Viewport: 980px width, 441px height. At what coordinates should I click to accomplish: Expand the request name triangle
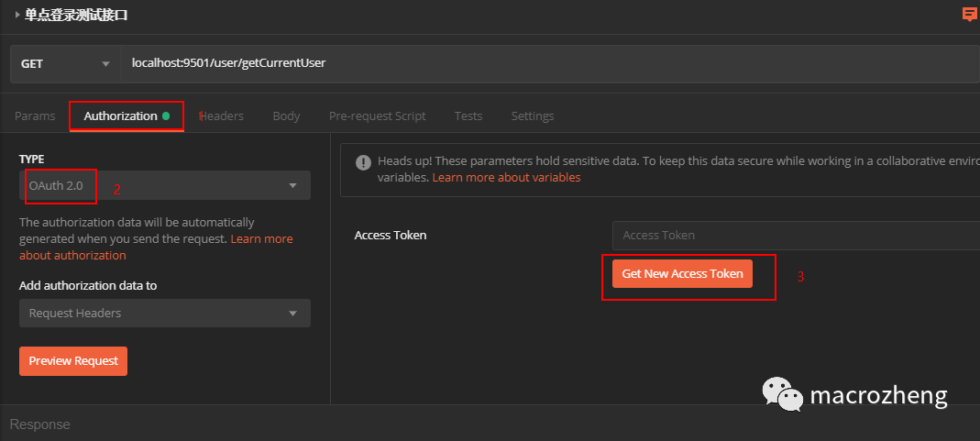tap(17, 15)
